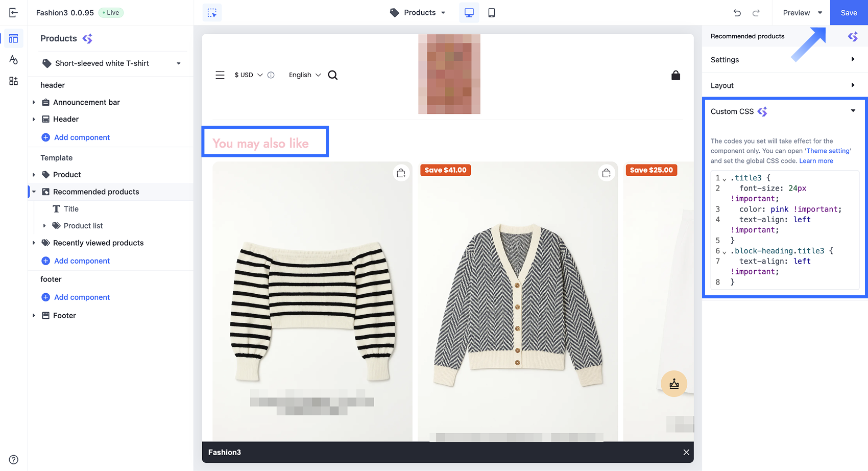Collapse the Custom CSS section
The height and width of the screenshot is (471, 868).
point(853,111)
